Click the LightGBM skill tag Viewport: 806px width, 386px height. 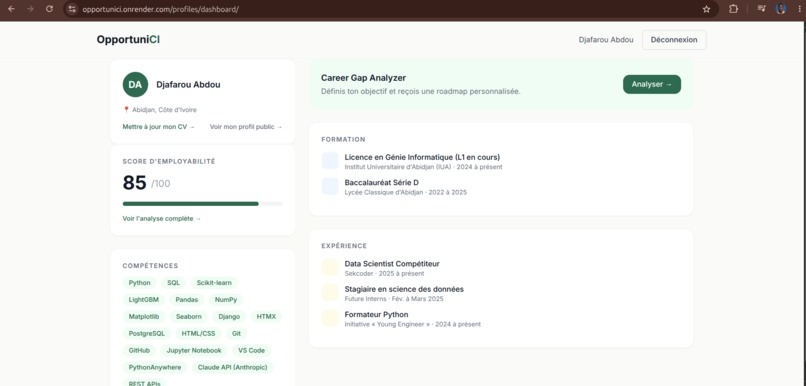pos(144,299)
